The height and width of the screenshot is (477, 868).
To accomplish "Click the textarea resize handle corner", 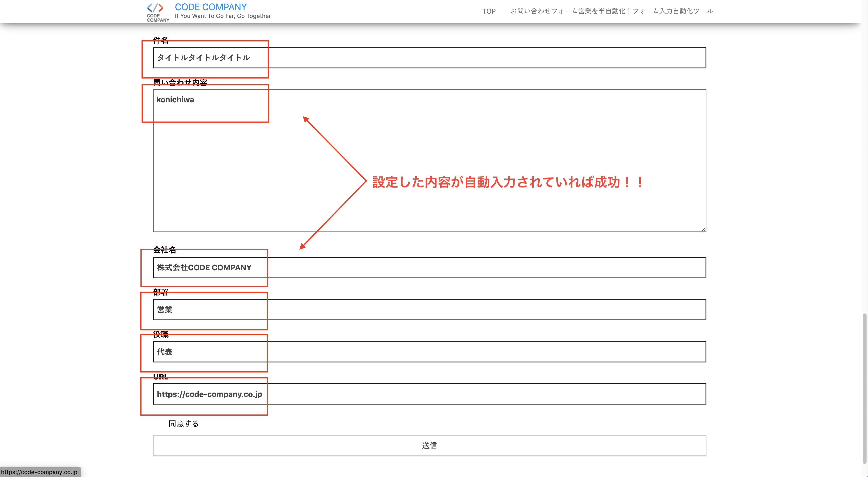I will tap(704, 229).
